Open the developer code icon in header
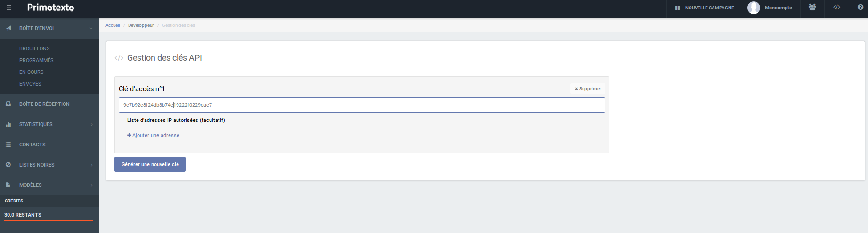The image size is (868, 233). pyautogui.click(x=837, y=8)
